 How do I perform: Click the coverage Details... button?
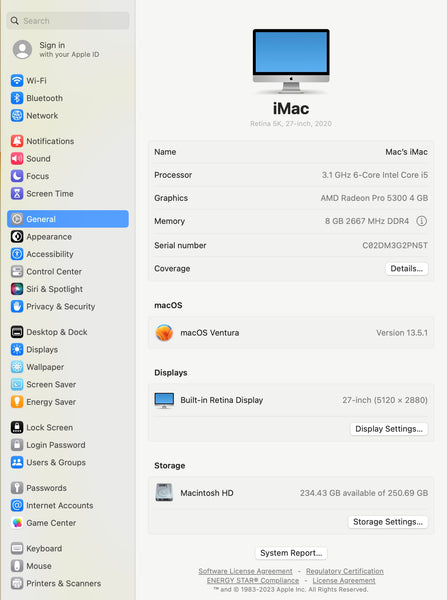click(406, 269)
